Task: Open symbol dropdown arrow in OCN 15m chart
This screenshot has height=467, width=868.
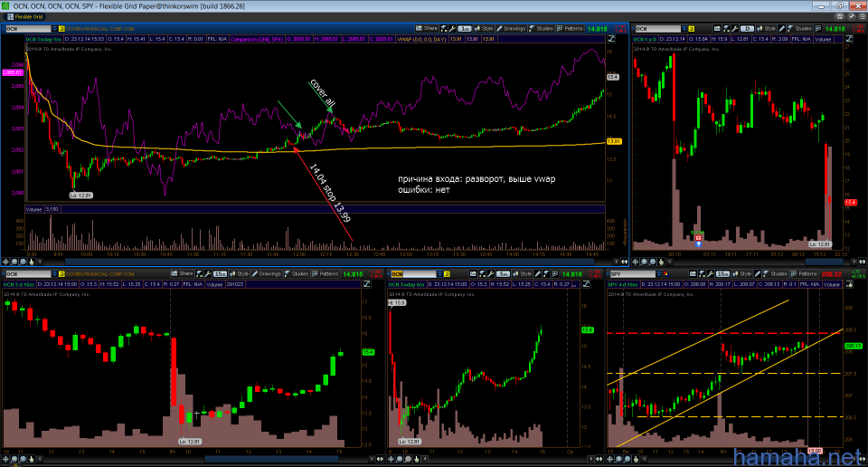Action: tap(54, 274)
